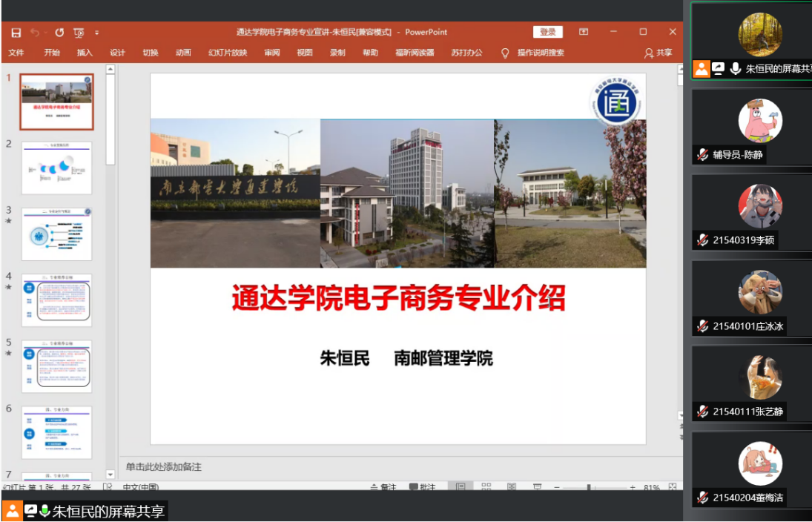Click the Redo/Repeat icon in title bar
Viewport: 812px width, 522px height.
[59, 33]
